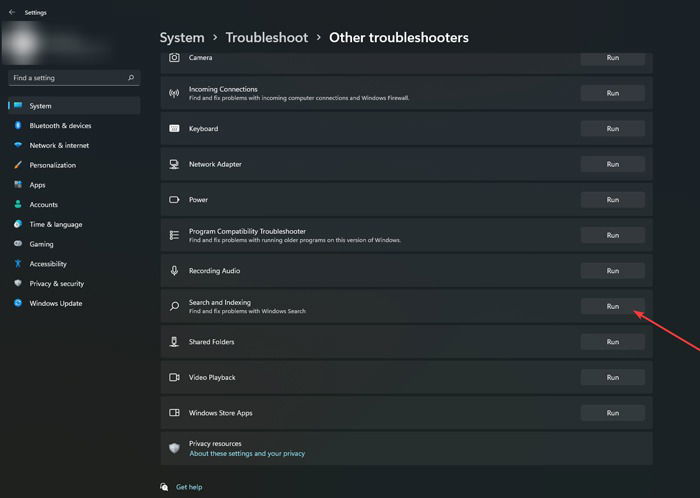The image size is (700, 498).
Task: Run the Shared Folders troubleshooter
Action: (x=612, y=342)
